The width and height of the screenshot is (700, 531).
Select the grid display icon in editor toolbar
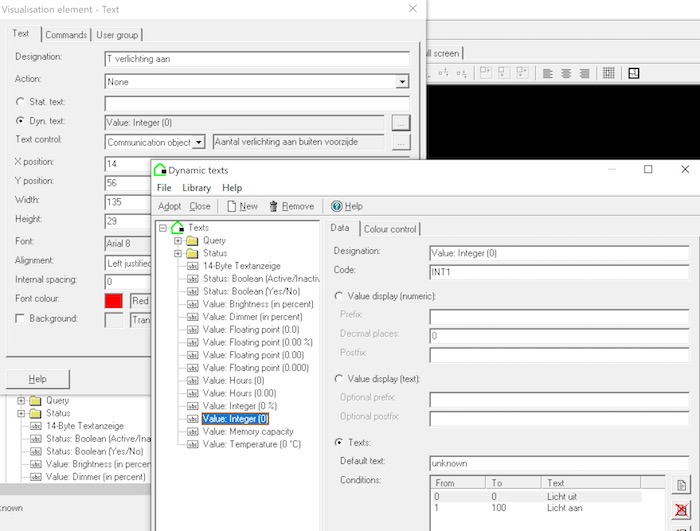click(x=608, y=73)
